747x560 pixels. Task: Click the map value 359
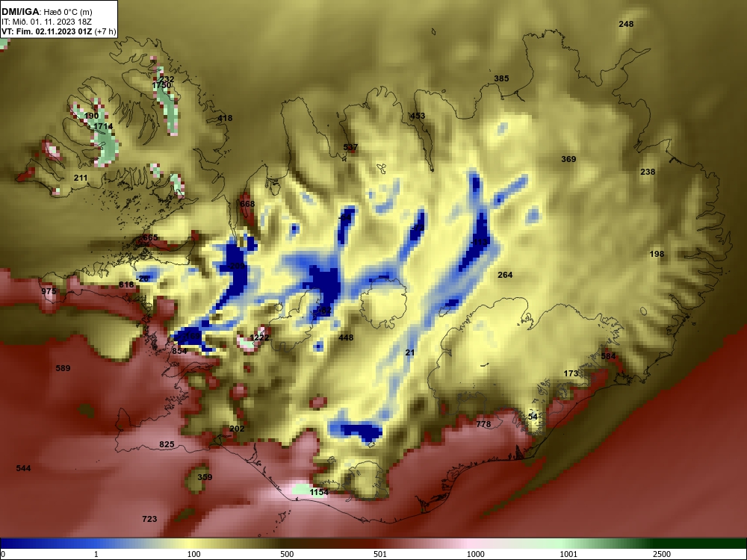click(205, 477)
